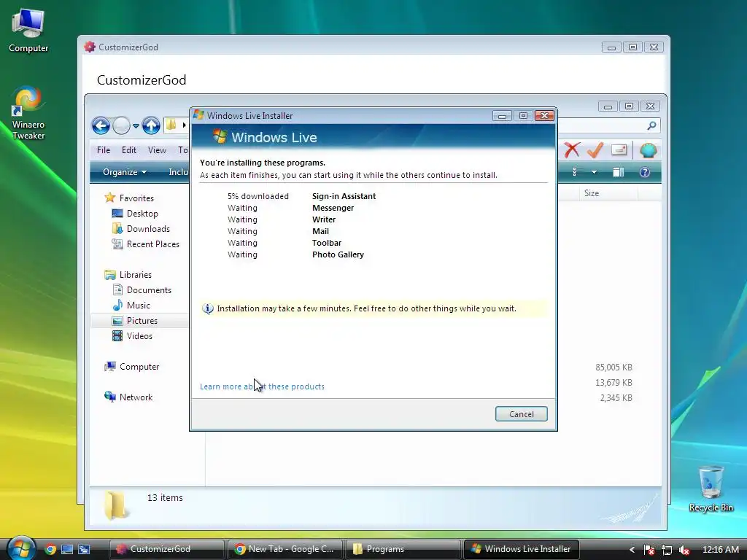
Task: Select Network in the navigation pane
Action: (128, 397)
